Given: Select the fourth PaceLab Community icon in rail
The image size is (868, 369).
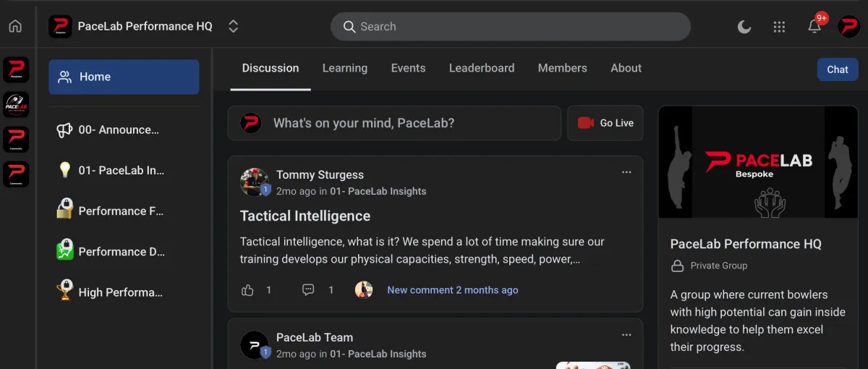Looking at the screenshot, I should click(x=16, y=174).
